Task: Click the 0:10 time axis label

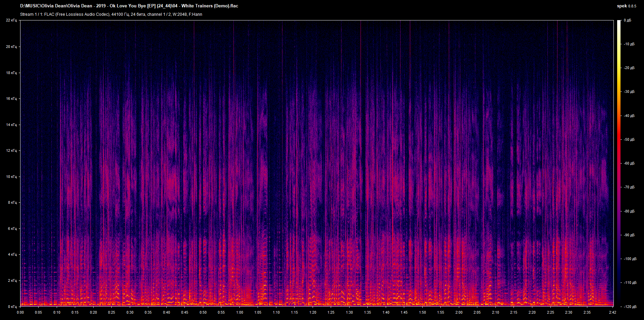Action: pyautogui.click(x=57, y=312)
